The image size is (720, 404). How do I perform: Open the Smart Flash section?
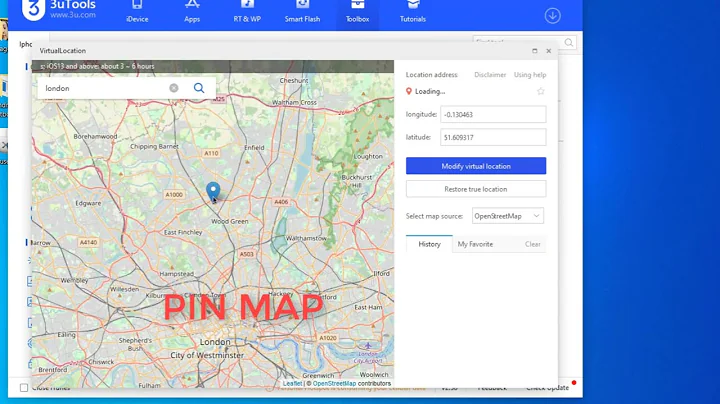[x=302, y=13]
